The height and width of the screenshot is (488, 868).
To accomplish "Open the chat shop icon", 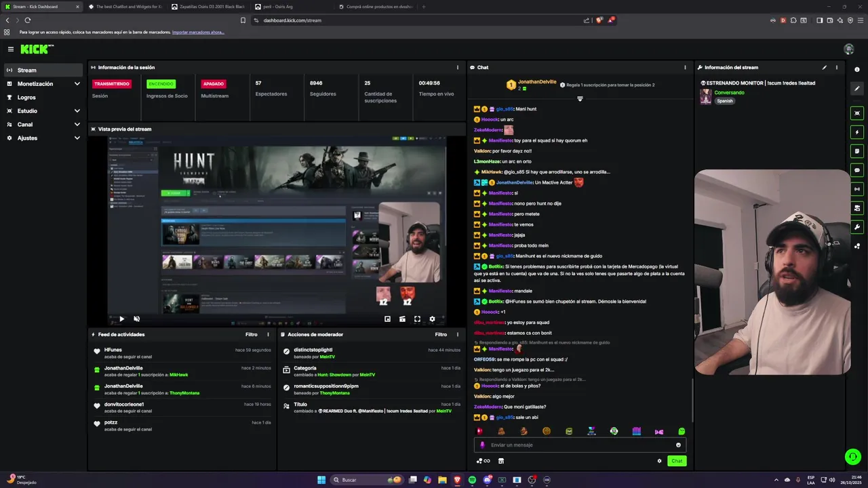I will click(501, 461).
